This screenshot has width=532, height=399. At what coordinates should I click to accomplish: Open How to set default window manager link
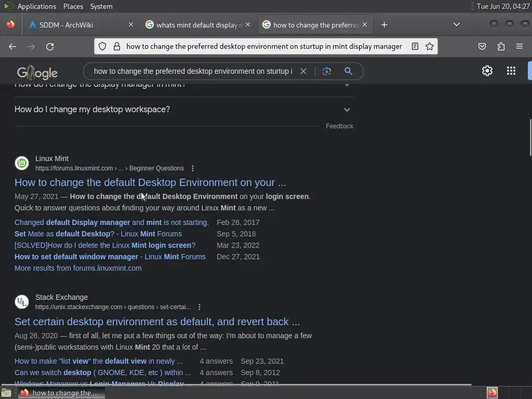(110, 257)
